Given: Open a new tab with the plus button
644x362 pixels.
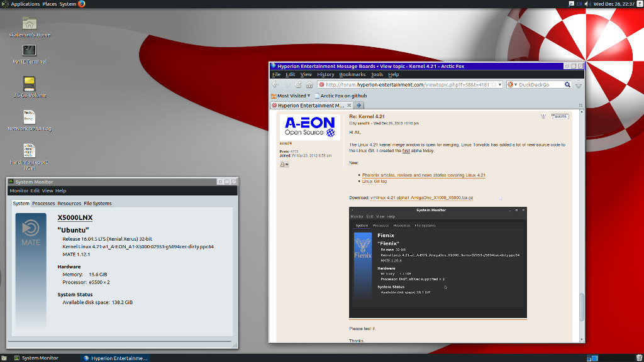Looking at the screenshot, I should [358, 106].
